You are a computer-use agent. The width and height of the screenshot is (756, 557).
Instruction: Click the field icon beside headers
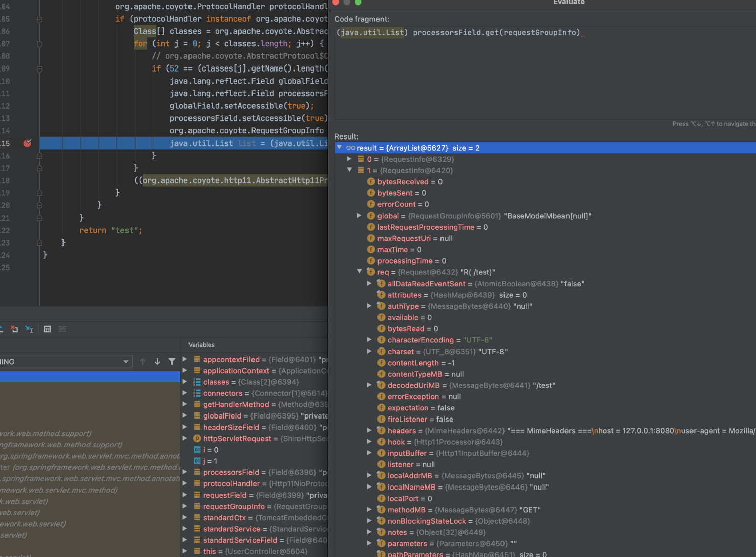382,431
